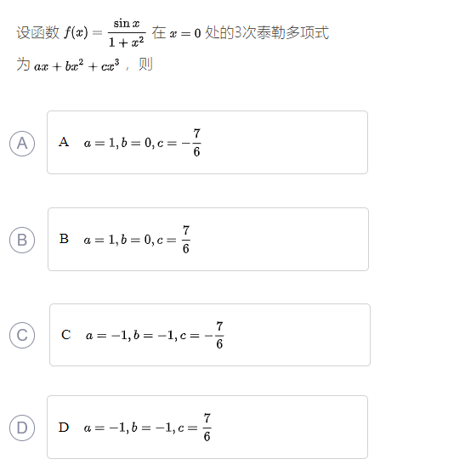This screenshot has width=465, height=476.
Task: Choose answer box a=-1, b=-1, c=-7/6
Action: [210, 335]
